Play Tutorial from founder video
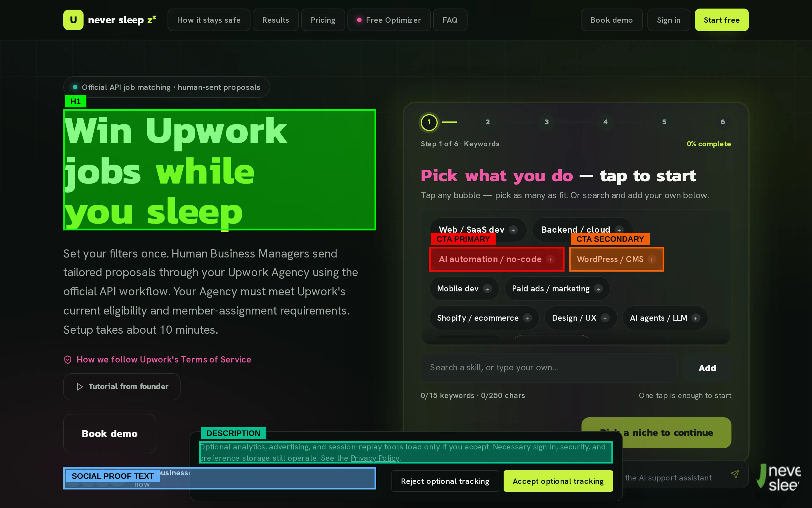 click(122, 386)
